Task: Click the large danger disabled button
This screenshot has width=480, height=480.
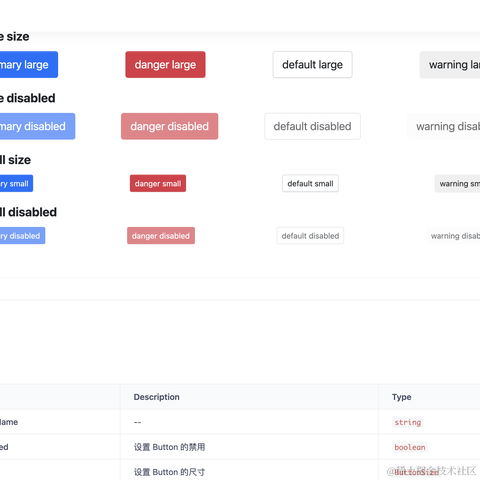Action: coord(169,126)
